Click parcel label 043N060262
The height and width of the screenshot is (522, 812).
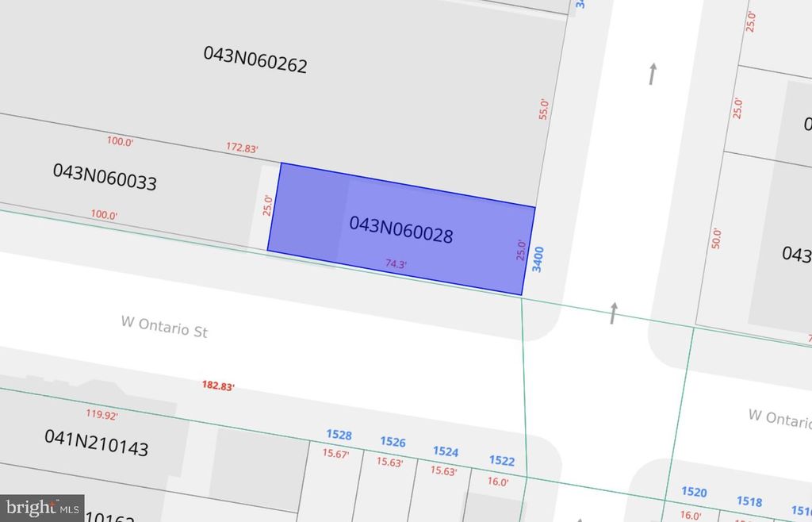pyautogui.click(x=255, y=59)
